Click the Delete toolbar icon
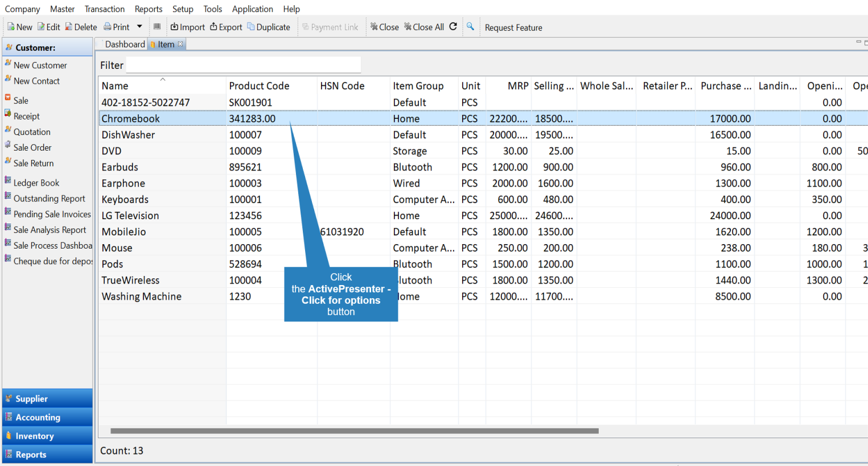Image resolution: width=868 pixels, height=466 pixels. pos(81,27)
